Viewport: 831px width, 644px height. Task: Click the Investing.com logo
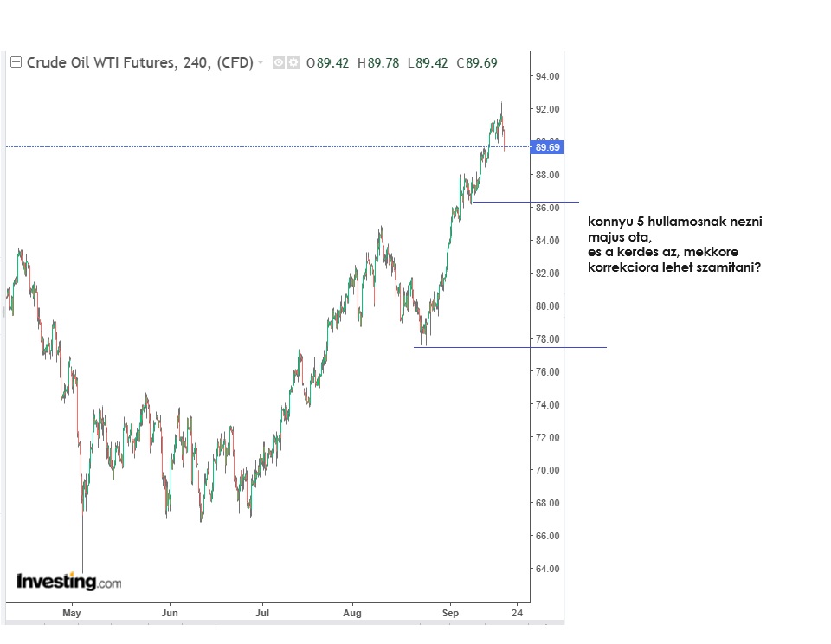[x=69, y=582]
